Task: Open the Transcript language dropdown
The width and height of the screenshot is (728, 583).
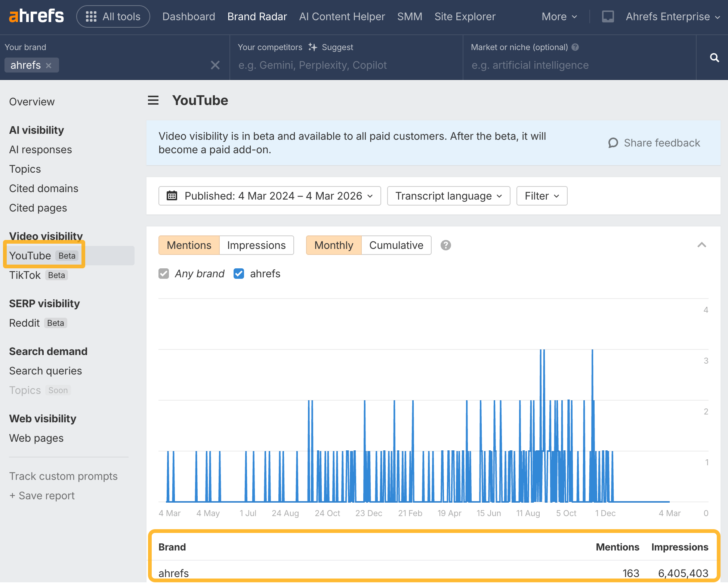Action: (448, 195)
